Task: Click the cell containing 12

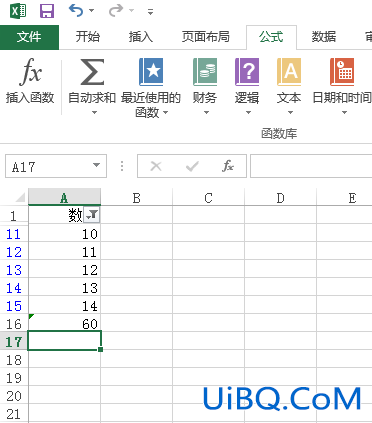Action: tap(64, 270)
